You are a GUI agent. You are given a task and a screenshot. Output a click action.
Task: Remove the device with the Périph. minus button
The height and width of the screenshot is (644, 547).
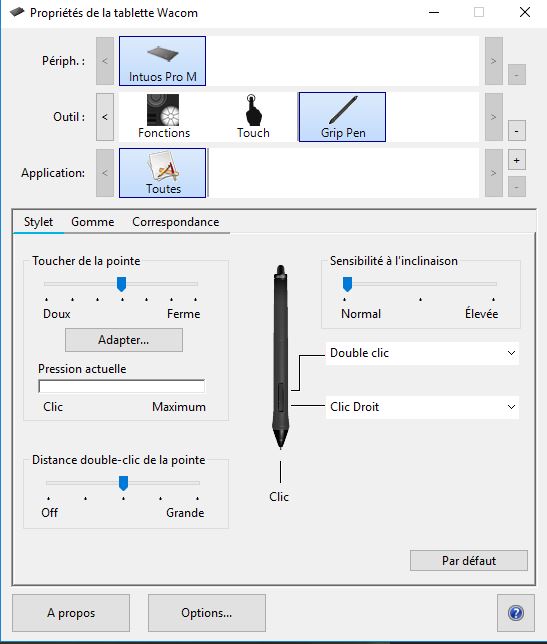(x=517, y=75)
